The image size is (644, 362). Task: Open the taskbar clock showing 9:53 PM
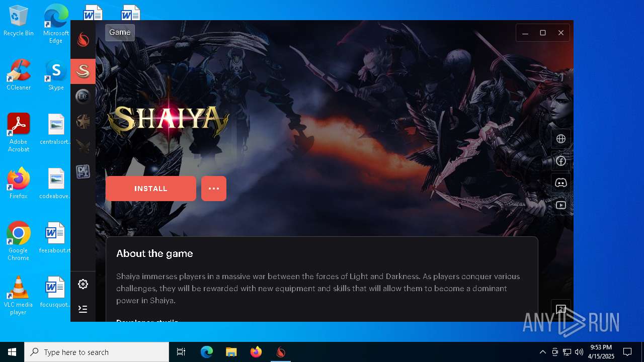(601, 352)
